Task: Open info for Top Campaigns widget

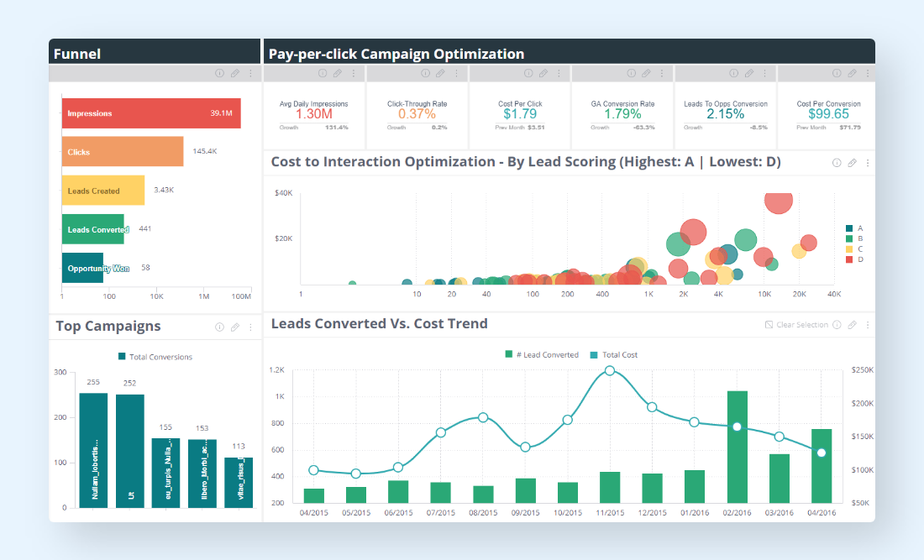Action: 219,327
